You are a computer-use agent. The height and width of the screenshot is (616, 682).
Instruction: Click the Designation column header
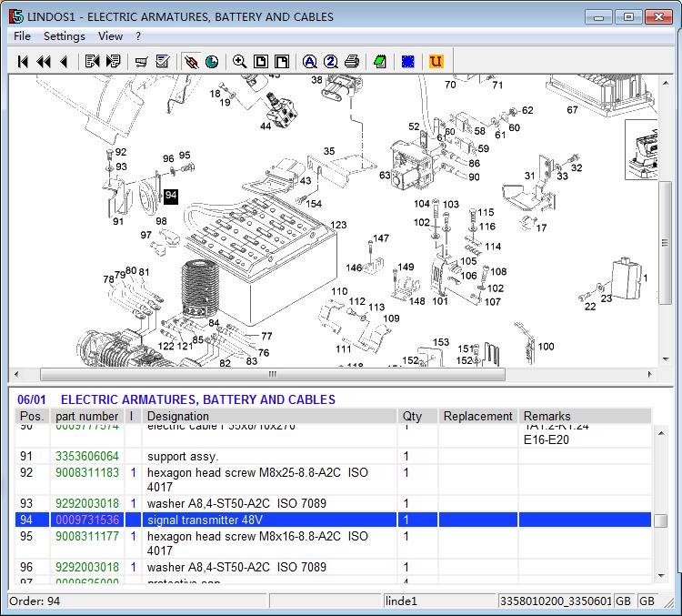(x=177, y=417)
